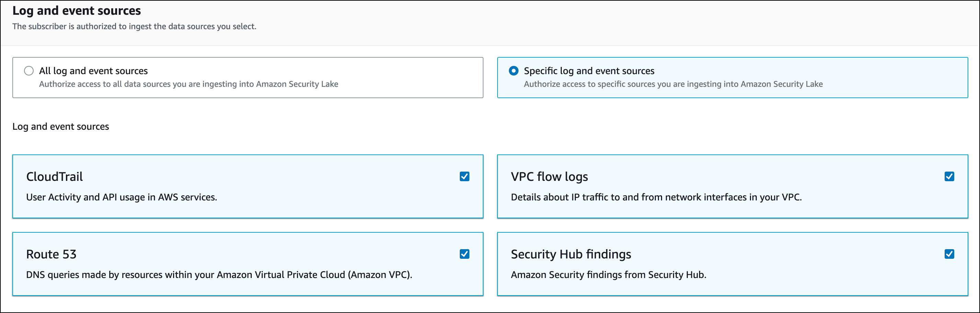Click the 'DNS queries made by resources' description
The image size is (980, 313).
coord(219,275)
